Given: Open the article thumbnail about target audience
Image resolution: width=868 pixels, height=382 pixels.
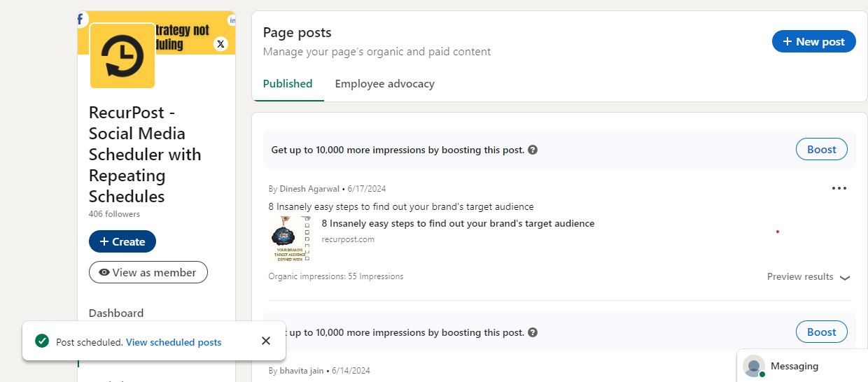Looking at the screenshot, I should click(x=290, y=239).
